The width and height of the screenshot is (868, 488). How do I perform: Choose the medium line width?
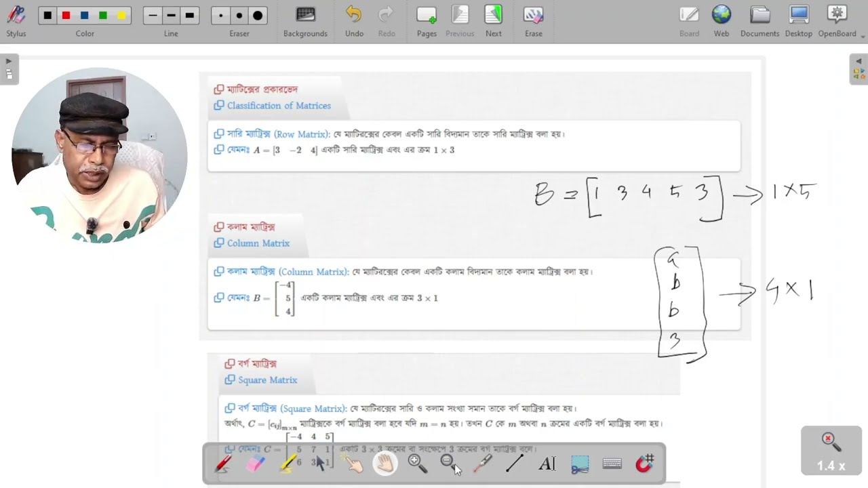[171, 16]
